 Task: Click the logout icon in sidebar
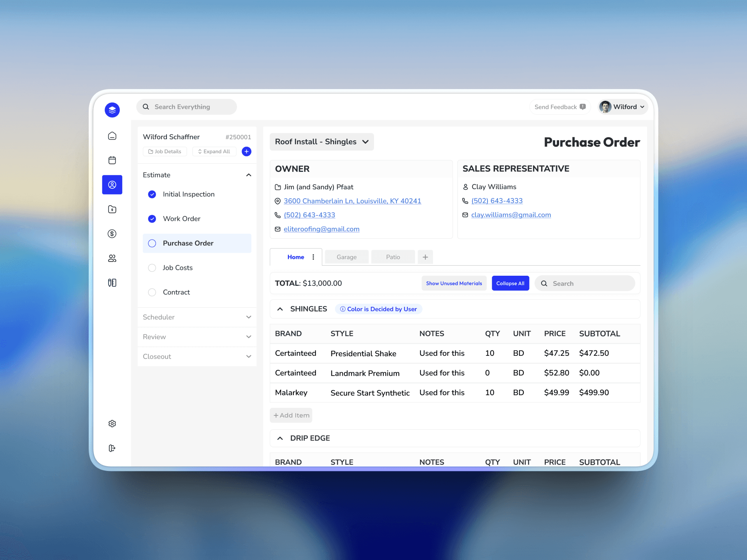(x=112, y=448)
